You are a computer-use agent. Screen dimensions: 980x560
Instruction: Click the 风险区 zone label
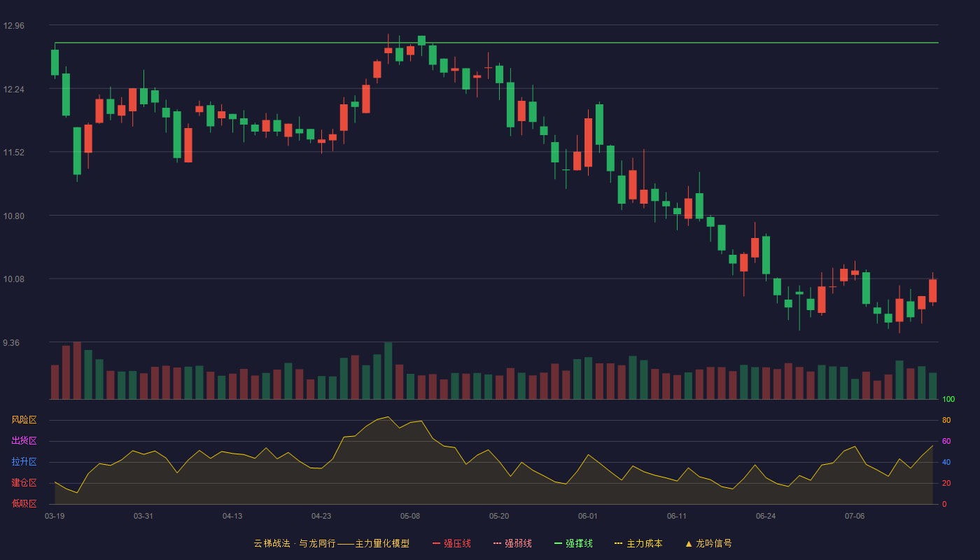pyautogui.click(x=24, y=420)
